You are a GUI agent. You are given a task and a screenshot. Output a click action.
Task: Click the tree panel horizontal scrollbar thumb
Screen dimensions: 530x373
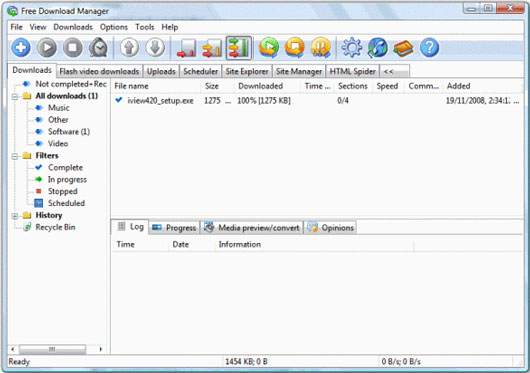52,349
